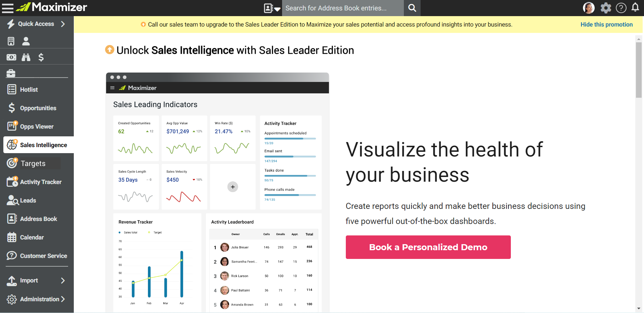644x313 pixels.
Task: Click the Address Book sidebar label
Action: click(39, 219)
